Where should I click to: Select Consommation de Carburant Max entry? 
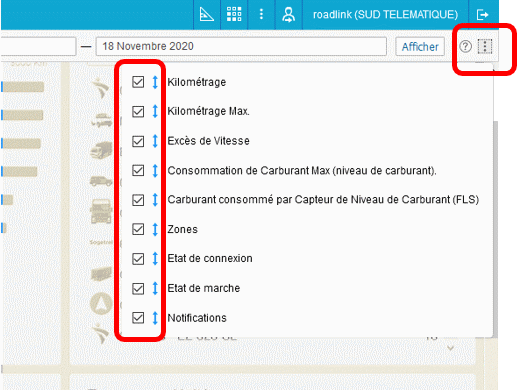click(302, 170)
